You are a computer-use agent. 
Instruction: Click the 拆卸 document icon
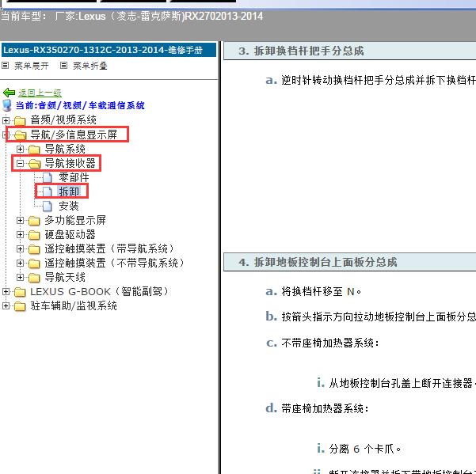48,191
